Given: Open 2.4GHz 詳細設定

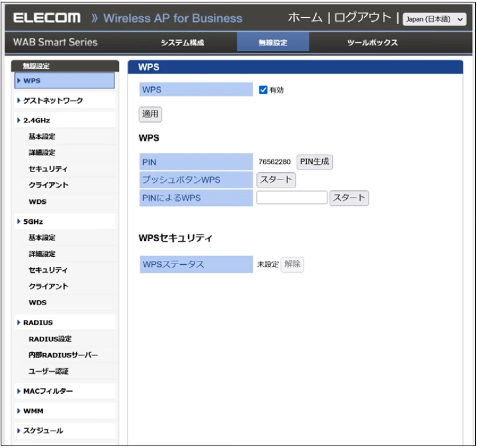Looking at the screenshot, I should [42, 153].
